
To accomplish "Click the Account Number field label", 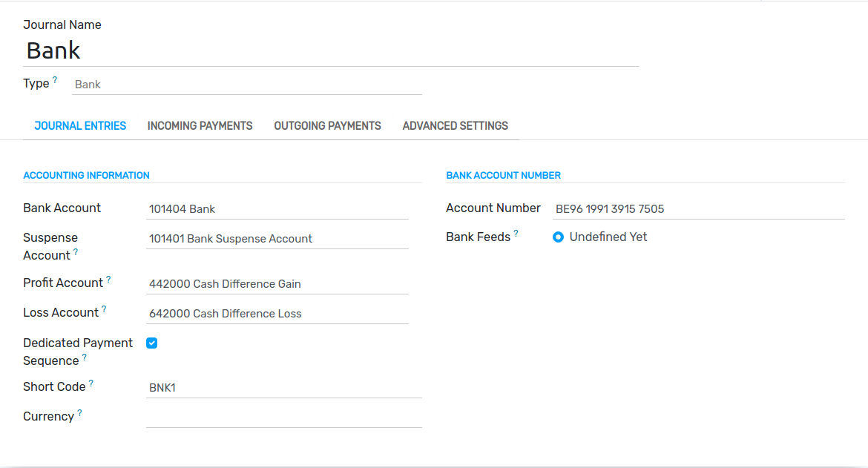I will 493,208.
